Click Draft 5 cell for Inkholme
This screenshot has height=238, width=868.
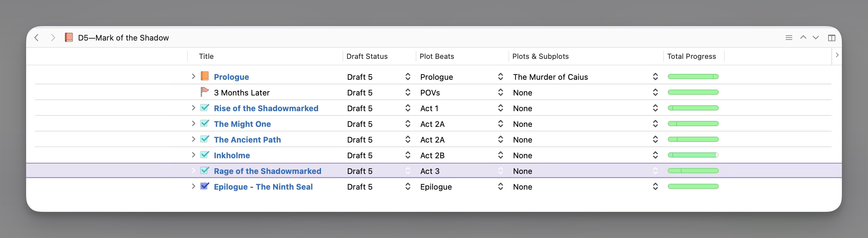coord(360,155)
